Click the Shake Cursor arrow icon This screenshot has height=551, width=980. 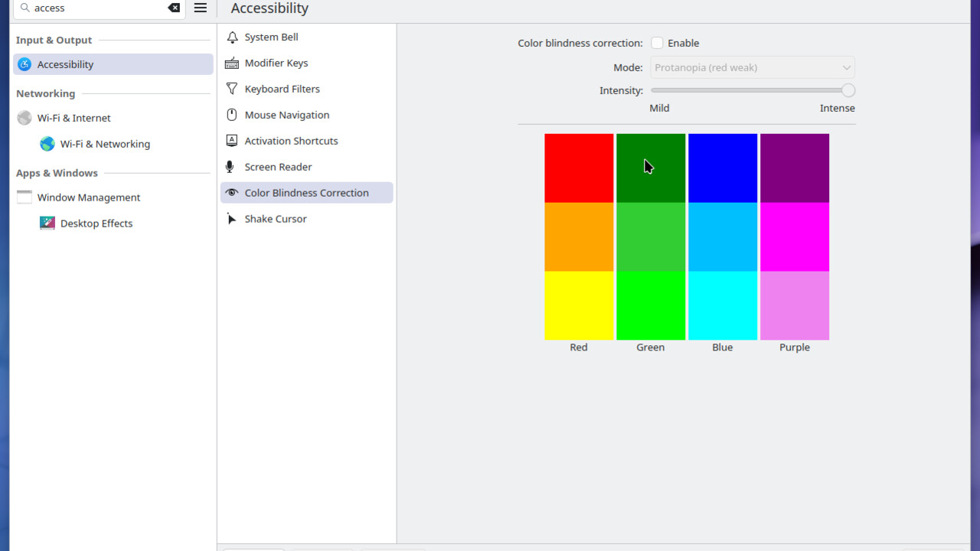tap(231, 219)
